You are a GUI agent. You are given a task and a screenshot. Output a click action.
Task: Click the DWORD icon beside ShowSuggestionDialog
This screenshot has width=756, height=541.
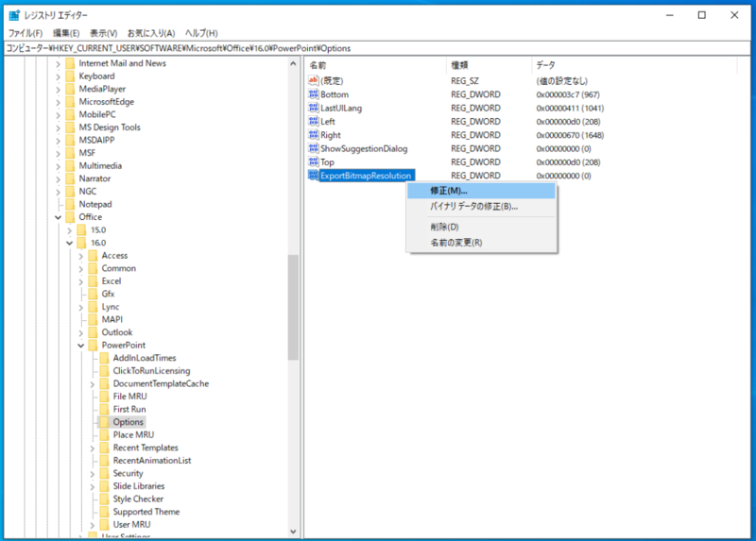(x=314, y=148)
